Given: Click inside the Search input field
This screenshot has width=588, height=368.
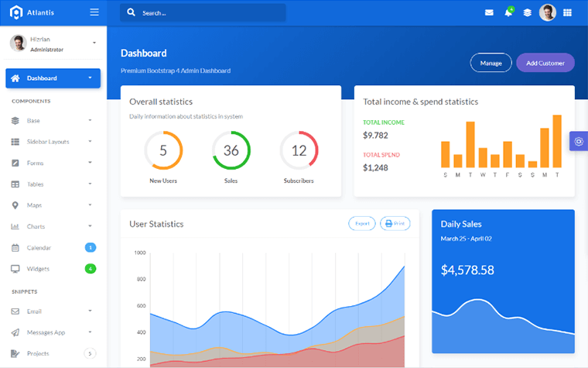Looking at the screenshot, I should click(x=209, y=13).
